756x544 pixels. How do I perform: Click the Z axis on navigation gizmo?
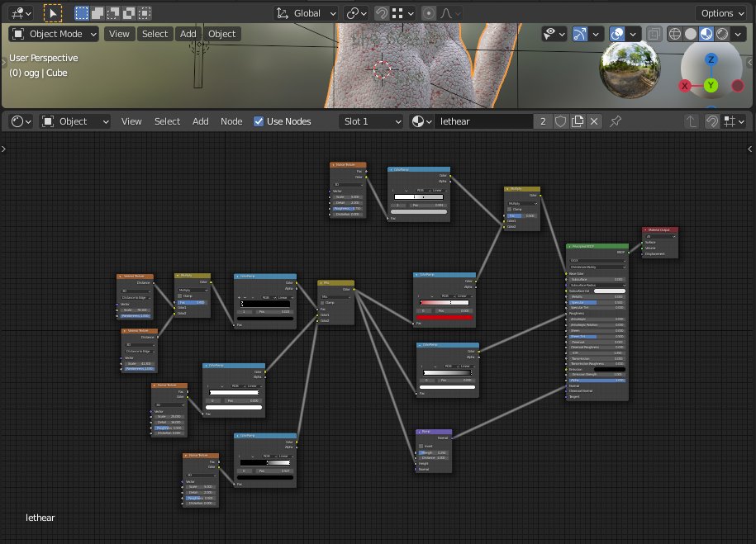[x=711, y=59]
